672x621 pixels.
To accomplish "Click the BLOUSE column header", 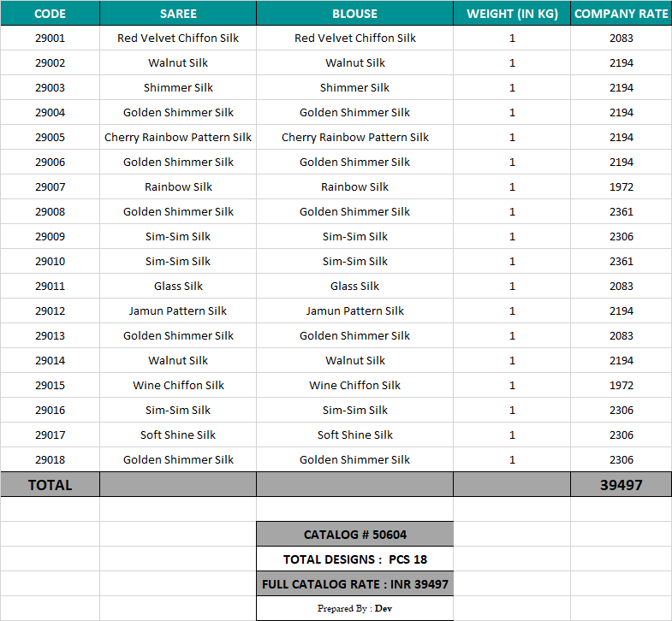I will (x=354, y=14).
